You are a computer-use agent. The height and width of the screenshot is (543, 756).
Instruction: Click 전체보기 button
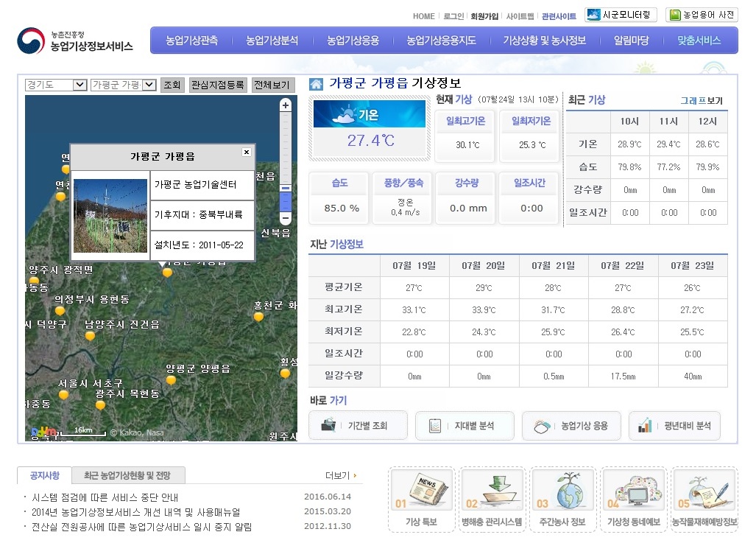pos(272,85)
